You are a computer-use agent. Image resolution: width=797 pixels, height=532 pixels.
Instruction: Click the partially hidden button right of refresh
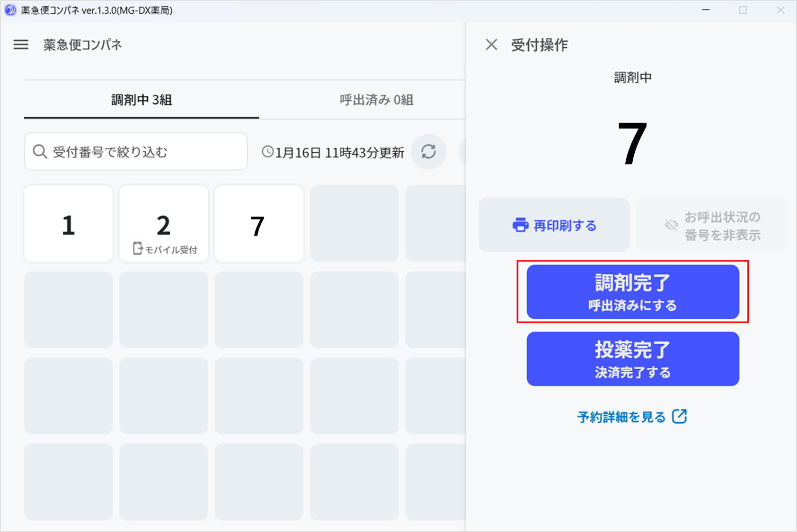[462, 152]
